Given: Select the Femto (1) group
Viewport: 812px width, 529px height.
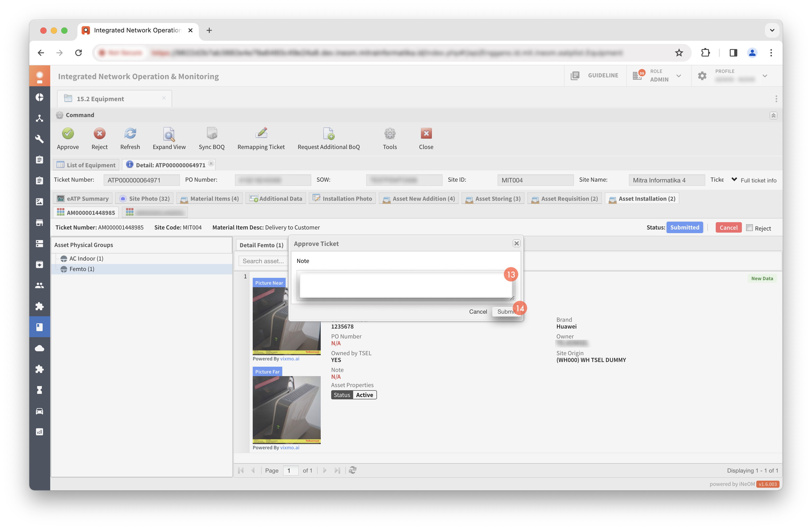Looking at the screenshot, I should tap(82, 269).
